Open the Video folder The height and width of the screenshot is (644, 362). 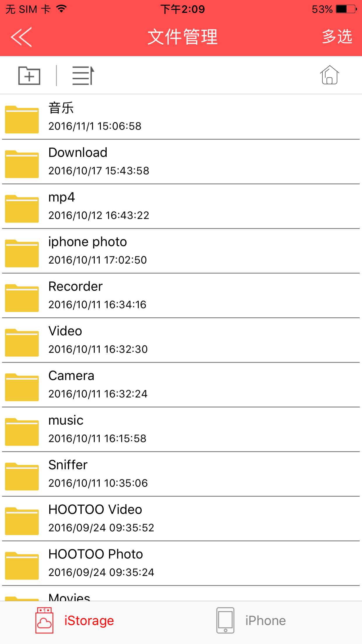pyautogui.click(x=181, y=340)
